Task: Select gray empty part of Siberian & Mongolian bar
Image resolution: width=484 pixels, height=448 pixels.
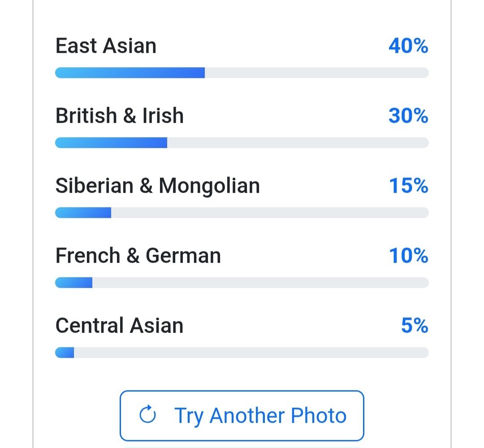Action: point(270,213)
